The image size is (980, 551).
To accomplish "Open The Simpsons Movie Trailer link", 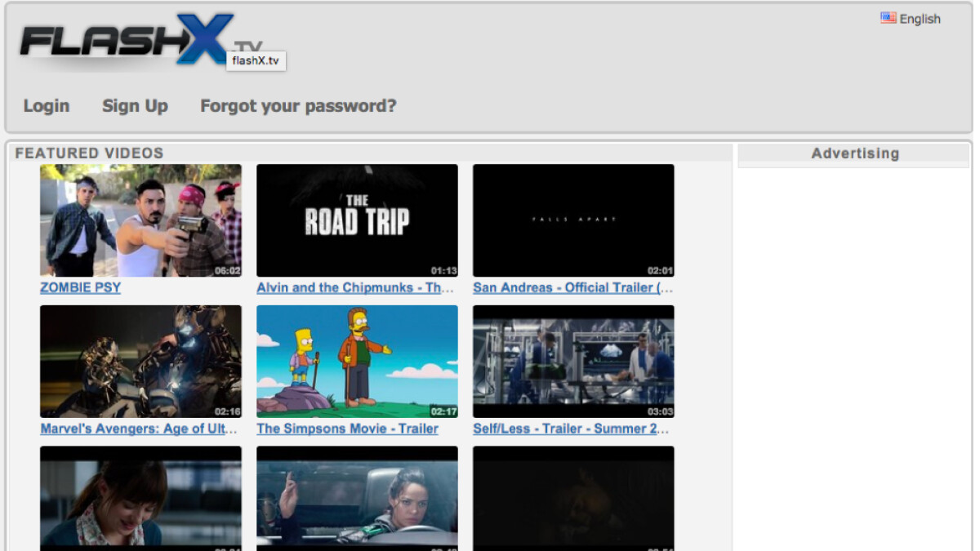I will click(x=346, y=429).
